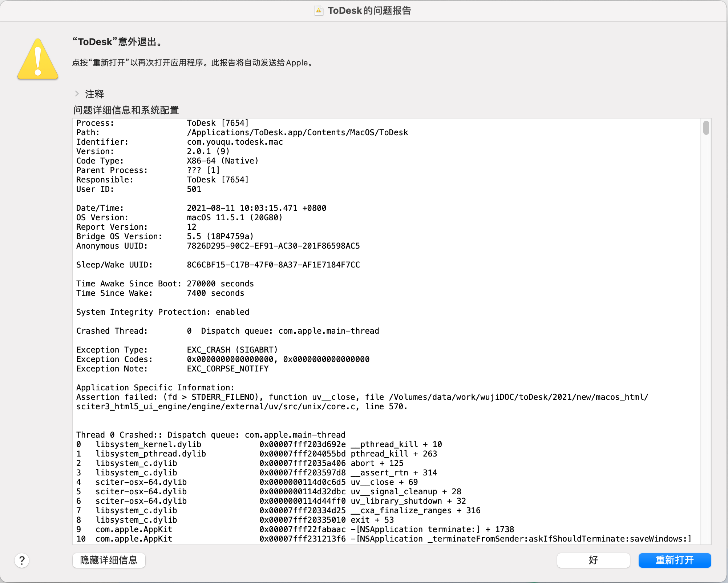Click the Identifier com.youqu.todesk.mac line
Screen dimensions: 728x583
point(179,142)
